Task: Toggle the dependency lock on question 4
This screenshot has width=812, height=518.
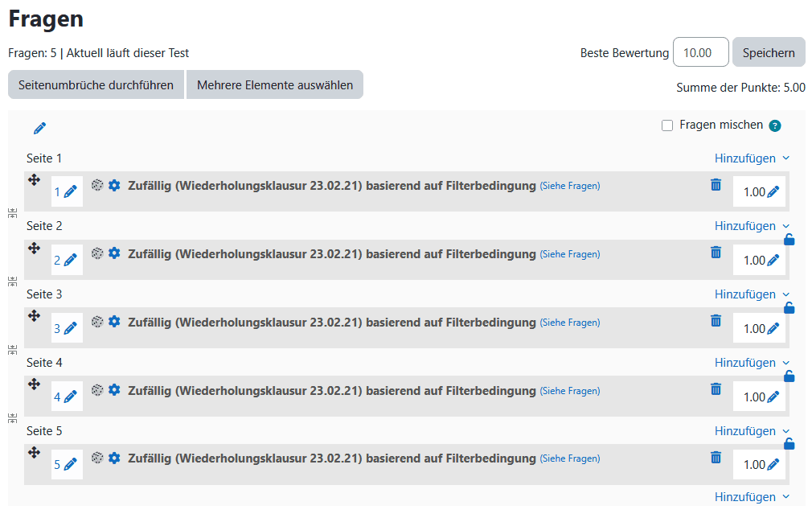Action: 789,376
